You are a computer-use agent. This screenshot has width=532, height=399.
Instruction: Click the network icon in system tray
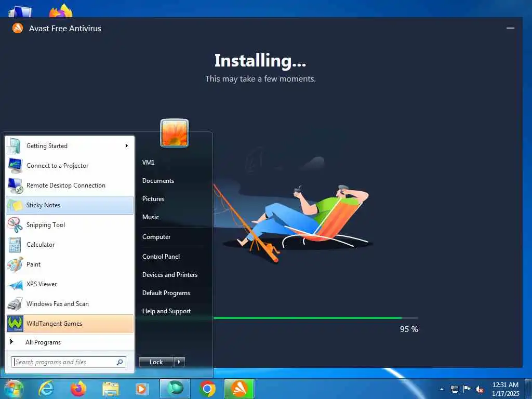[x=454, y=389]
